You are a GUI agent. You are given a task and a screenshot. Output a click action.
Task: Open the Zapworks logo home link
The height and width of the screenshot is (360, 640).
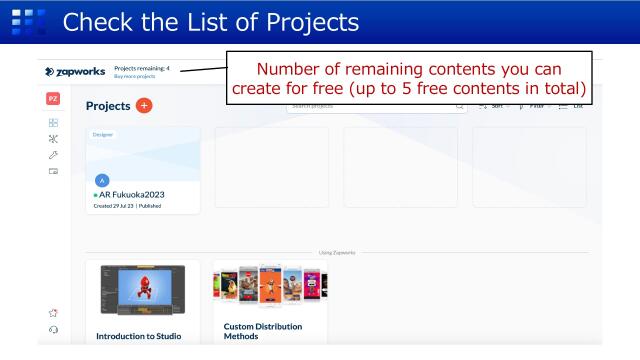[x=75, y=72]
